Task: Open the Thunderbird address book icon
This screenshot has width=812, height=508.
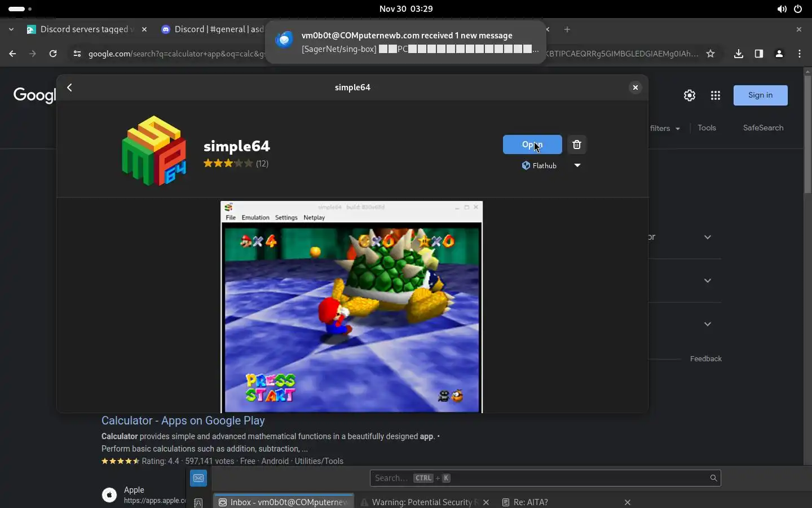Action: point(198,502)
